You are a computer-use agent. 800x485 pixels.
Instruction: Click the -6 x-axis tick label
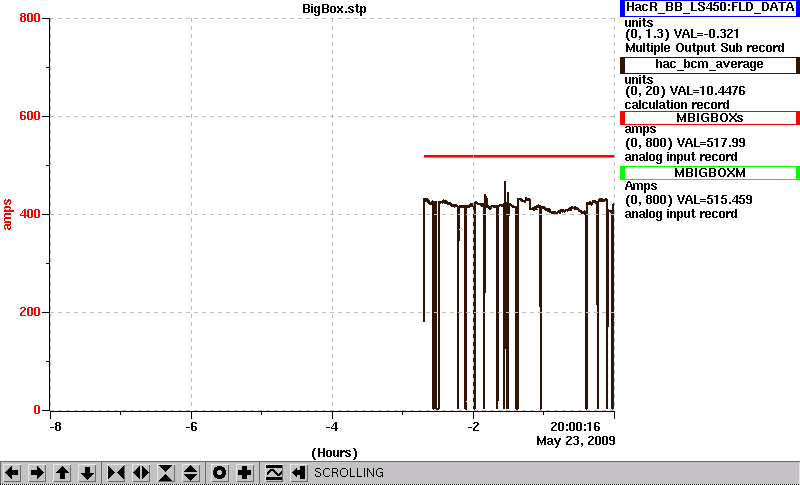click(191, 426)
